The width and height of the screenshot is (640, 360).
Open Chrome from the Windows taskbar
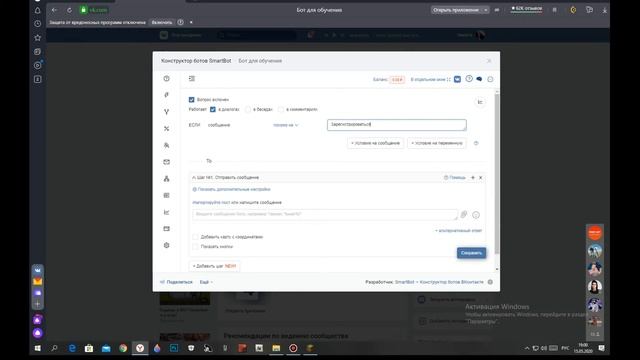(x=123, y=348)
